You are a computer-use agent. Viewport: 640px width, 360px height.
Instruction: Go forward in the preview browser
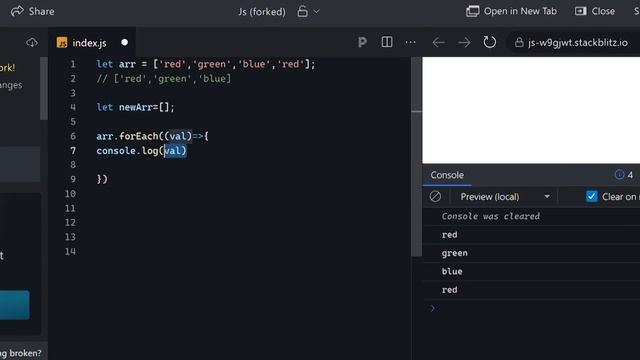(464, 42)
